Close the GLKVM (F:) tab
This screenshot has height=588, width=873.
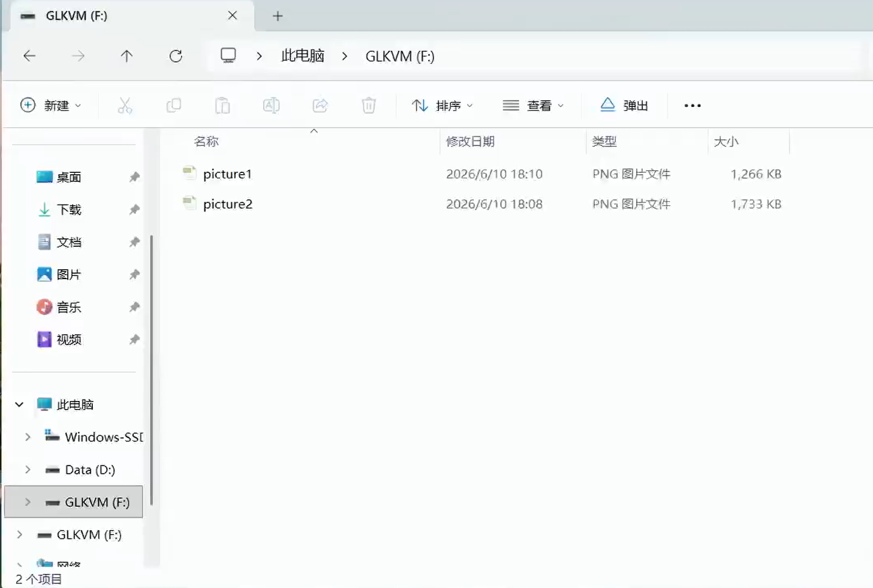(x=232, y=15)
